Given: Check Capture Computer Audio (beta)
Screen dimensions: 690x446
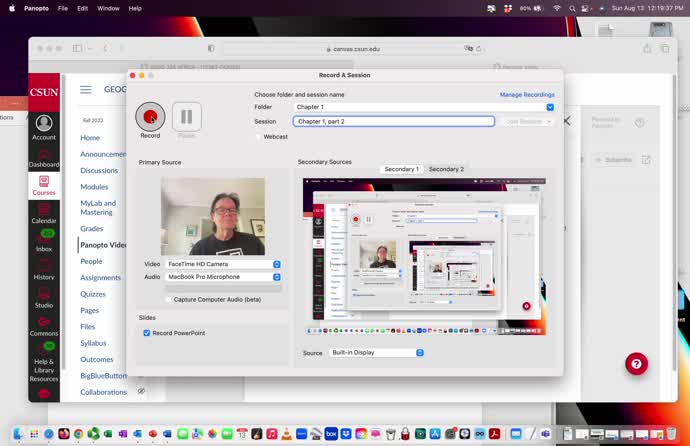Looking at the screenshot, I should [168, 299].
